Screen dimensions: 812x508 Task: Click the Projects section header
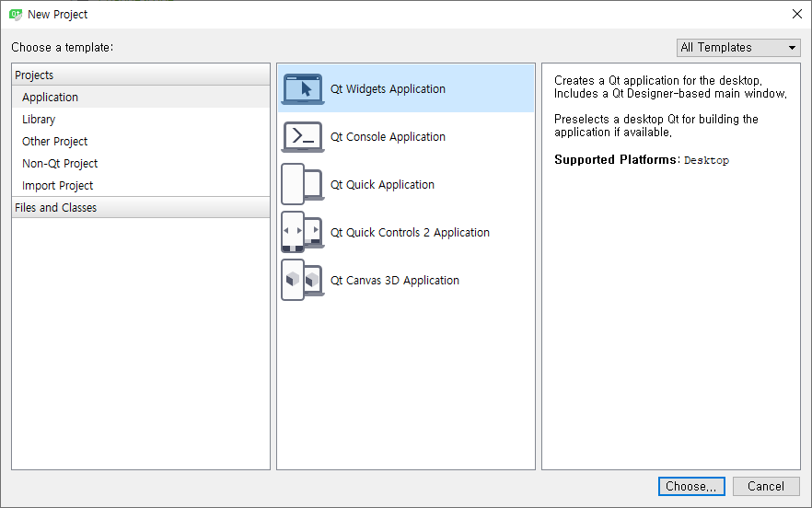(141, 75)
